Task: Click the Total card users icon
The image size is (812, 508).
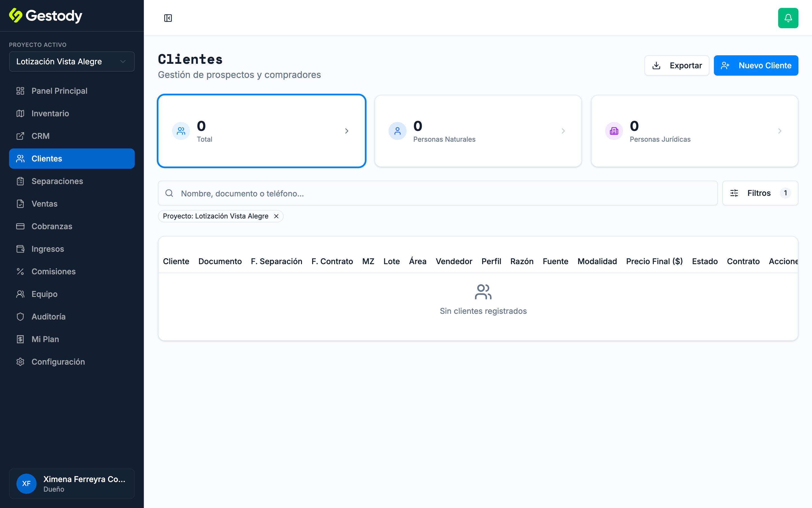Action: 181,131
